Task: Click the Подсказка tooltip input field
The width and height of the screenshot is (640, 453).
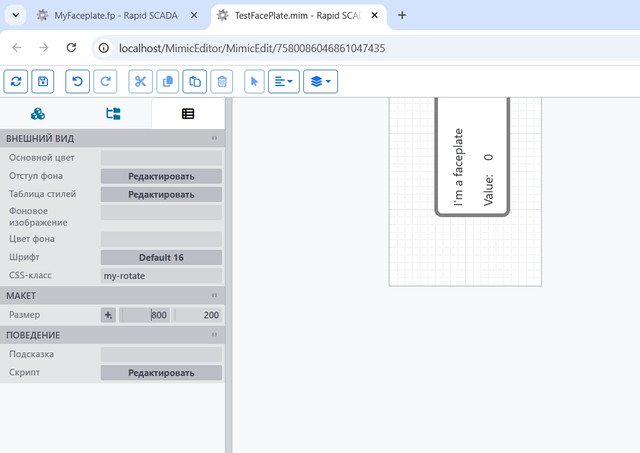Action: [161, 355]
